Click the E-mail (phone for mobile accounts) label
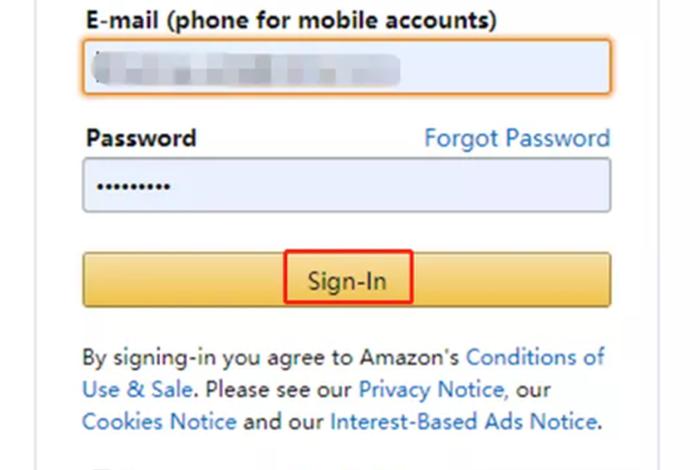This screenshot has width=700, height=470. click(x=291, y=19)
